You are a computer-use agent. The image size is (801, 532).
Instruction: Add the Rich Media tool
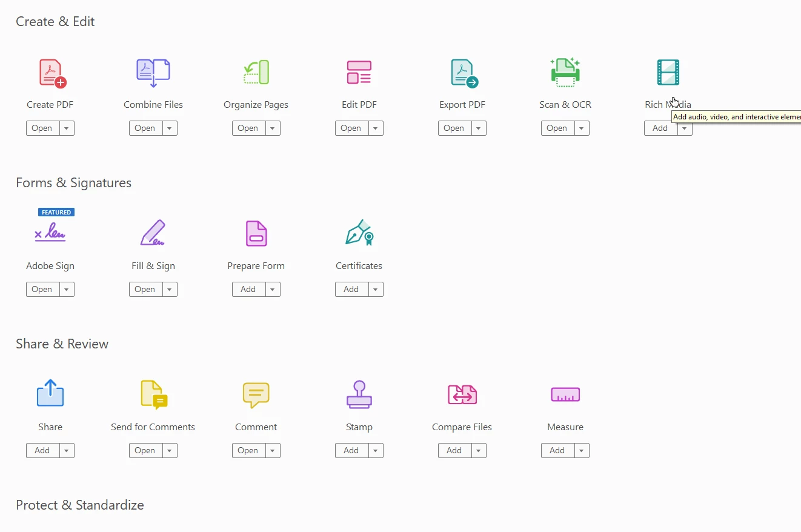660,128
